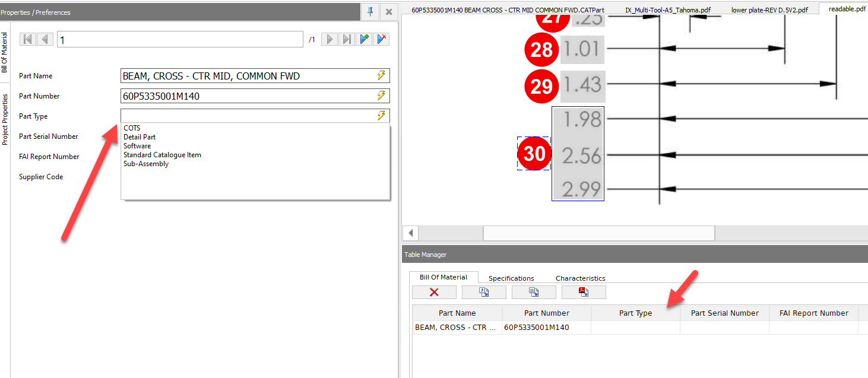Open the lower plate-REV D.5V2.pdf tab
Viewport: 868px width, 378px height.
click(768, 10)
